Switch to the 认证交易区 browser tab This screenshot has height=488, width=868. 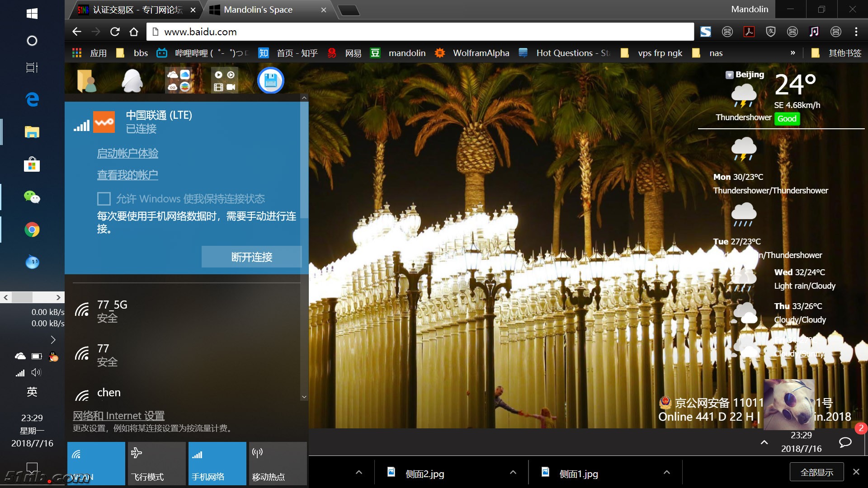click(136, 9)
